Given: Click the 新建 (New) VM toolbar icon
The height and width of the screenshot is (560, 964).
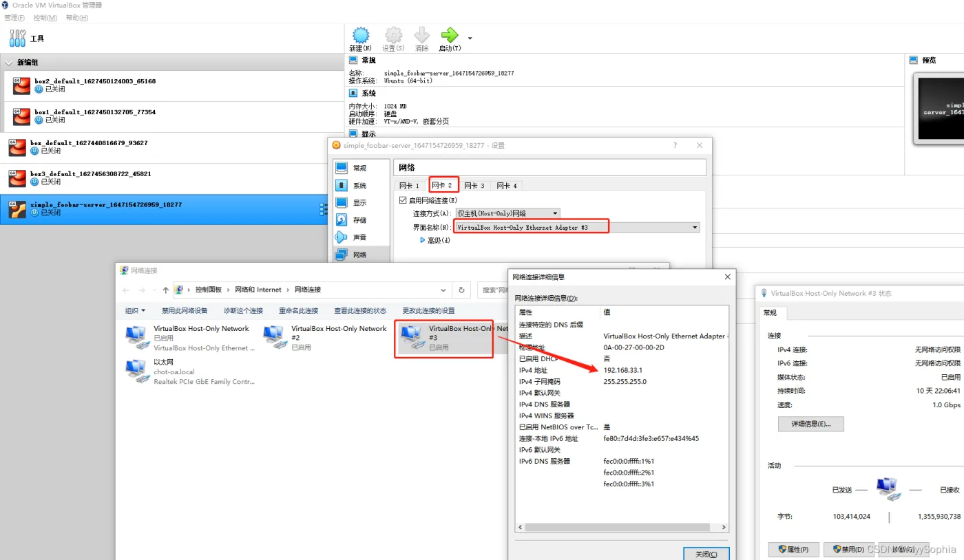Looking at the screenshot, I should tap(361, 39).
